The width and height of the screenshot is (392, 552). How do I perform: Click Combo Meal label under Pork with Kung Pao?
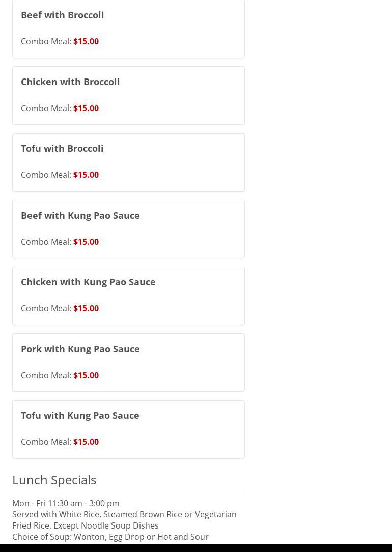point(46,375)
